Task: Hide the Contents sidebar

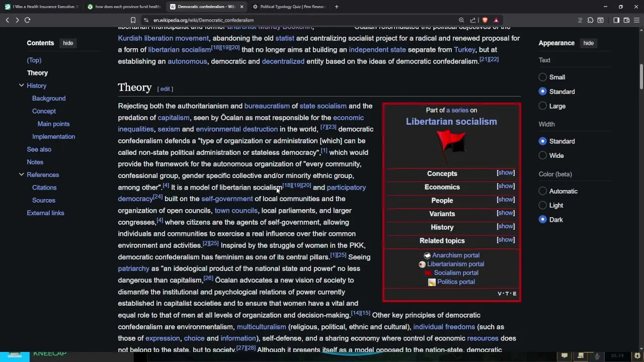Action: pos(68,43)
